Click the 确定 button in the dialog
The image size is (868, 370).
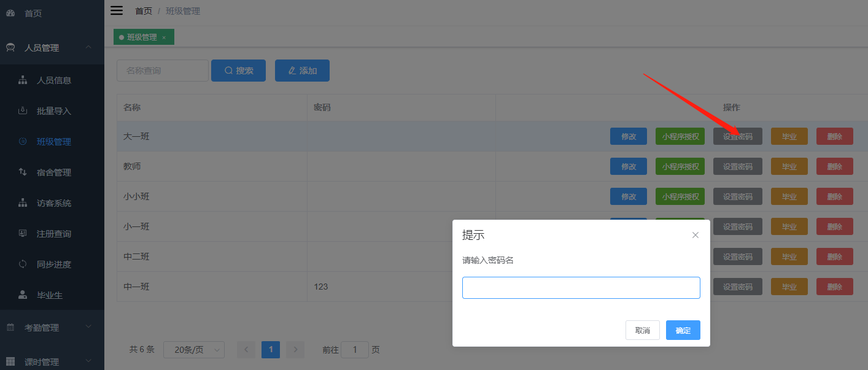coord(683,330)
